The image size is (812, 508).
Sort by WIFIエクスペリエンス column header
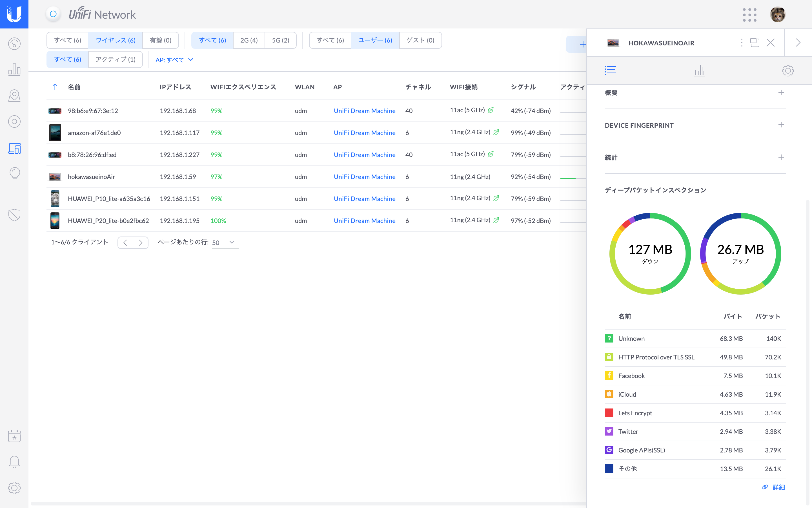pyautogui.click(x=243, y=87)
